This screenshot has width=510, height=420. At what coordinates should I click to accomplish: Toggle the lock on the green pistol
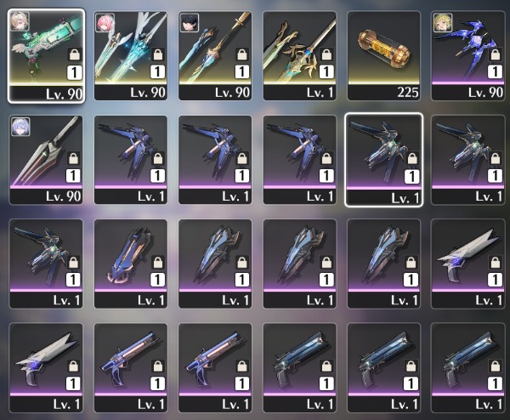(75, 54)
